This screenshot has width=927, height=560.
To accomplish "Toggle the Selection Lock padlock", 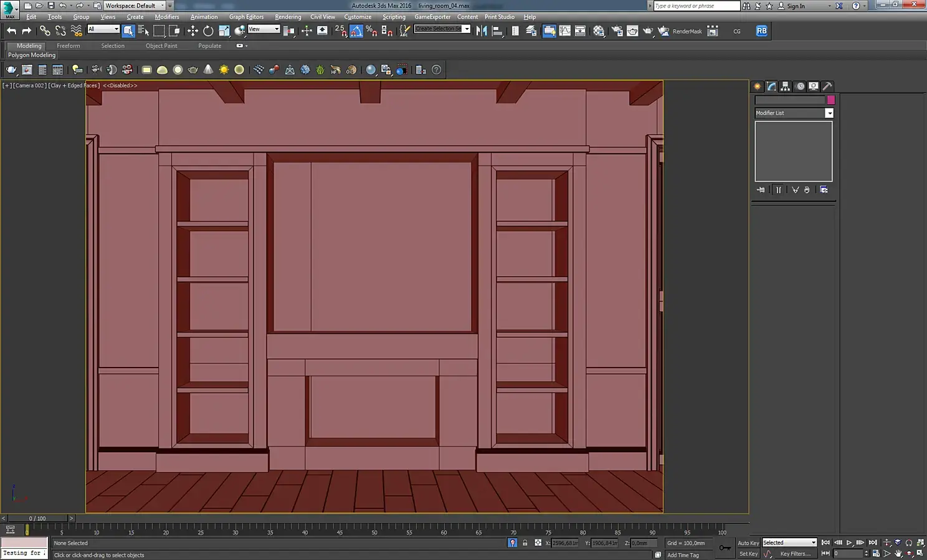I will pyautogui.click(x=525, y=543).
